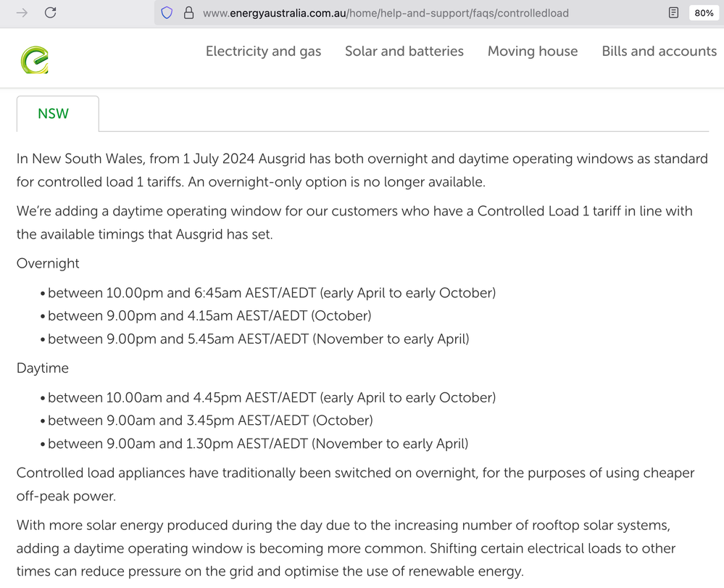
Task: Open the Electricity and gas menu
Action: 263,51
